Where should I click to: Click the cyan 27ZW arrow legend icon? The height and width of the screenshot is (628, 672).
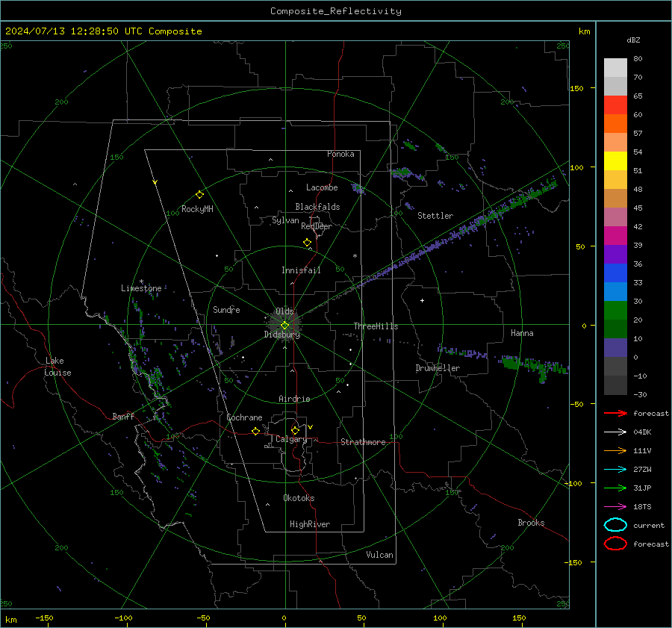point(615,470)
